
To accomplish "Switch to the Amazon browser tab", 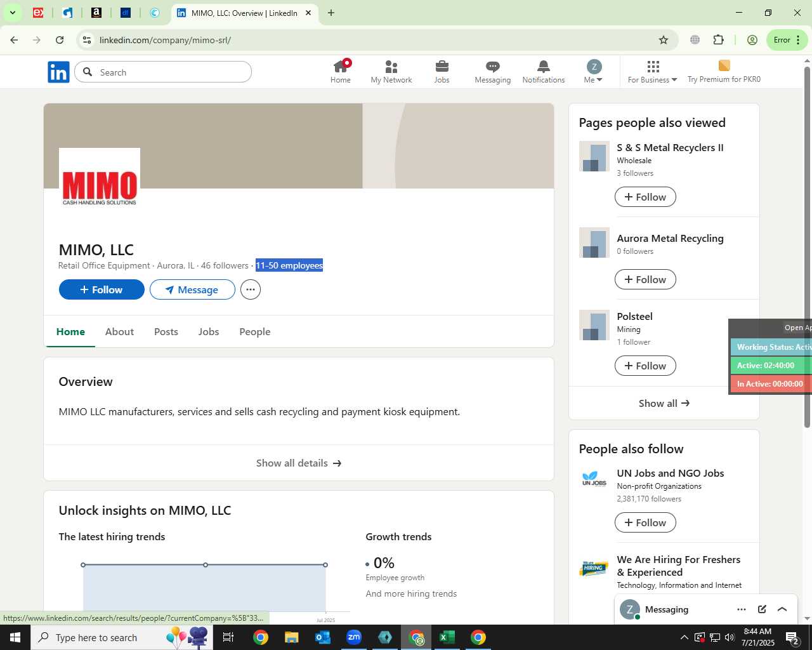I will pyautogui.click(x=96, y=13).
